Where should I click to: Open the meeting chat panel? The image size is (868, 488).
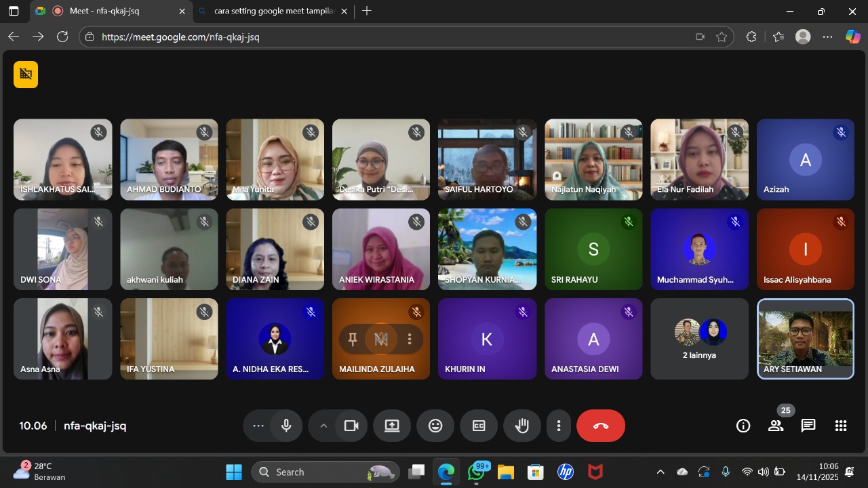(x=808, y=426)
